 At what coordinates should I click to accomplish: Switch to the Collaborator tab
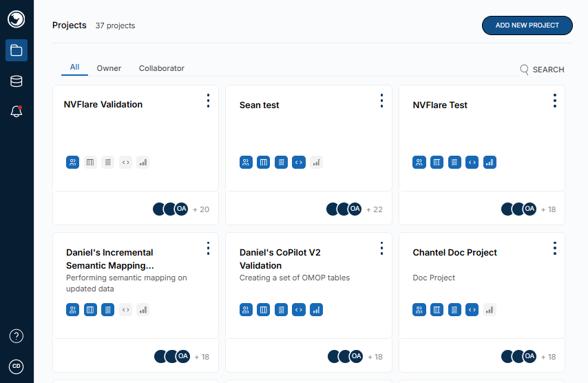coord(162,68)
